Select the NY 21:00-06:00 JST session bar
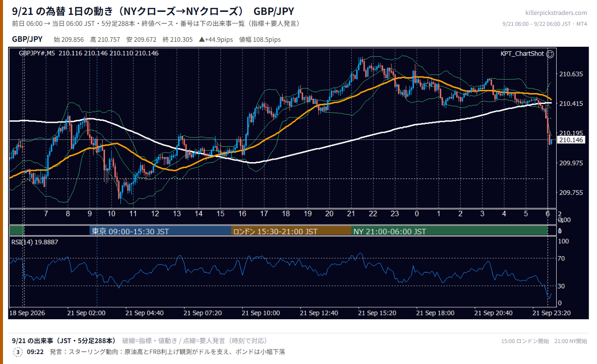 (449, 231)
